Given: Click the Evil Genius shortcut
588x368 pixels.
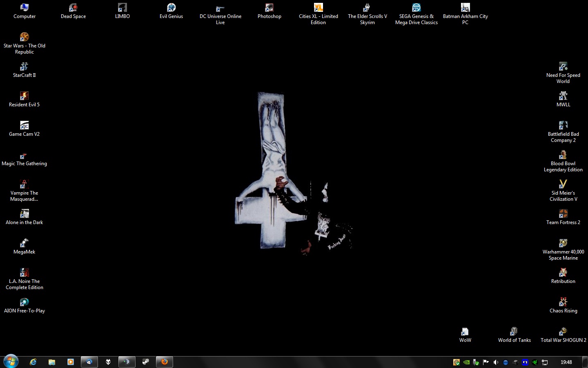Looking at the screenshot, I should pyautogui.click(x=171, y=11).
